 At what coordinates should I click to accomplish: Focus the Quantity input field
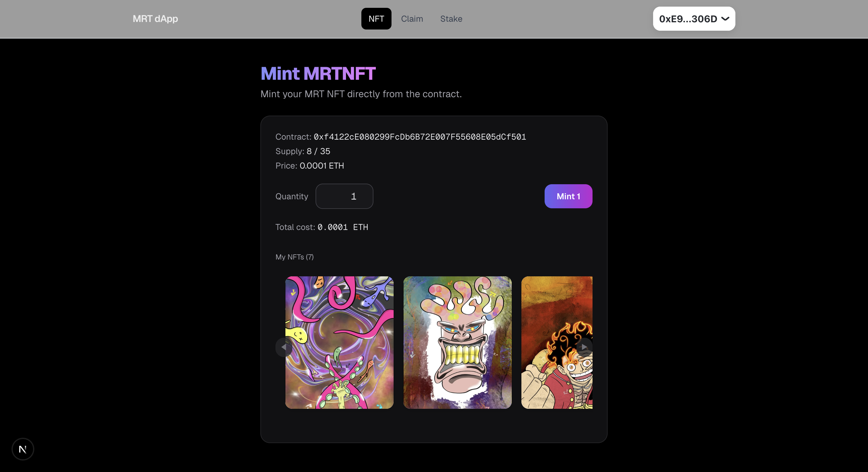tap(344, 196)
